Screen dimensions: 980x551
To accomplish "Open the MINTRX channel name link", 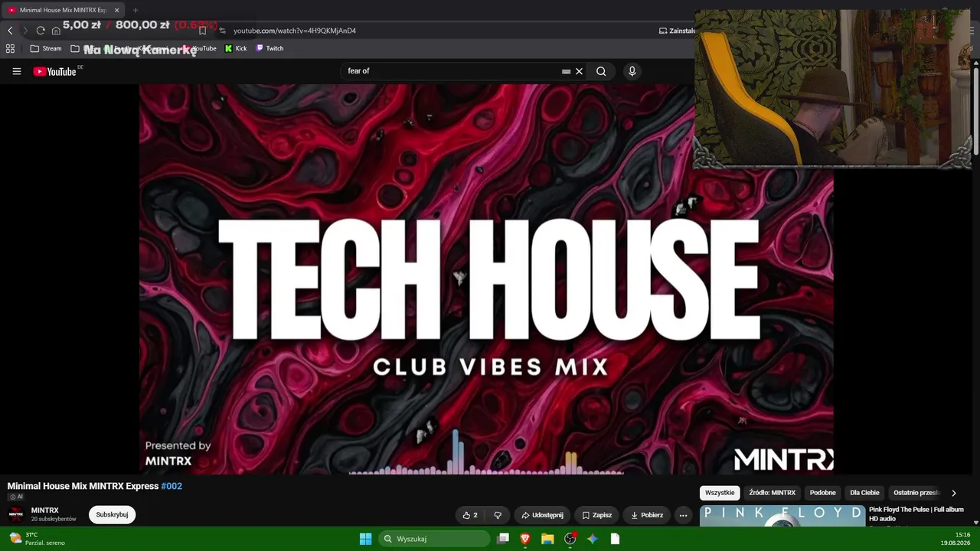I will point(44,510).
